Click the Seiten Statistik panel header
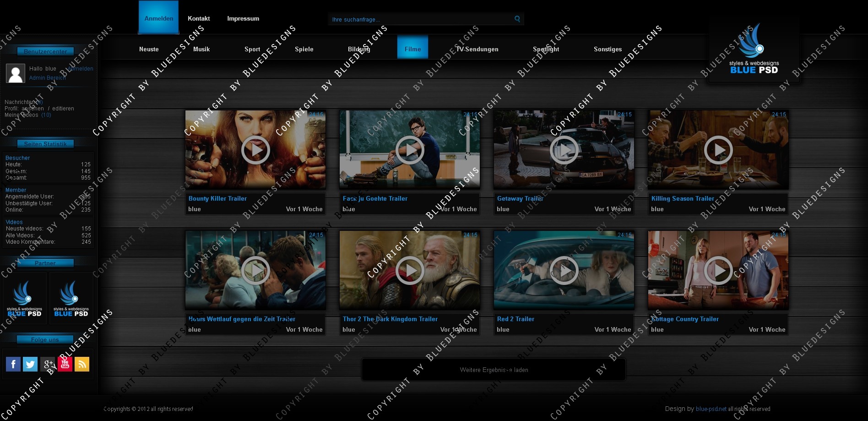 point(45,144)
